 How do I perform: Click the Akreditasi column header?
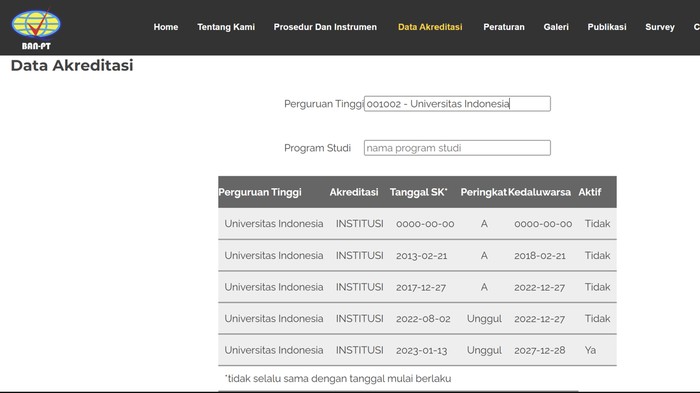pyautogui.click(x=354, y=192)
